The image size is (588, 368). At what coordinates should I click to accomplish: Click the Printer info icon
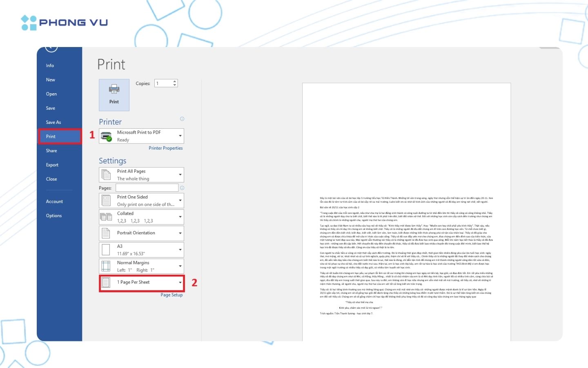tap(182, 119)
